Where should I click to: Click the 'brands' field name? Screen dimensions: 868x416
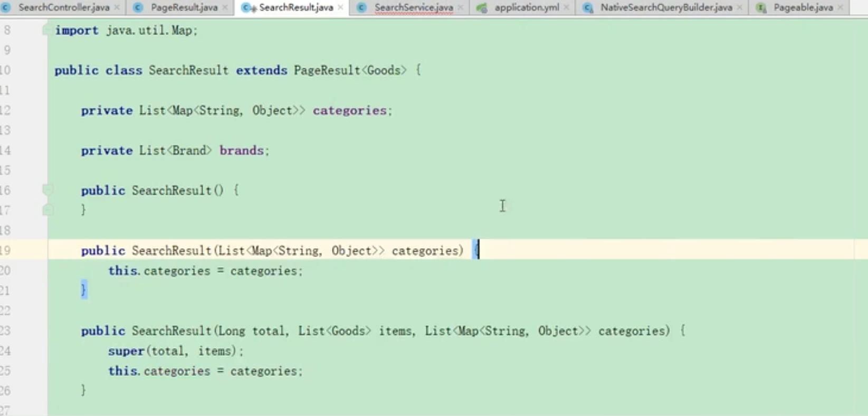pyautogui.click(x=242, y=151)
